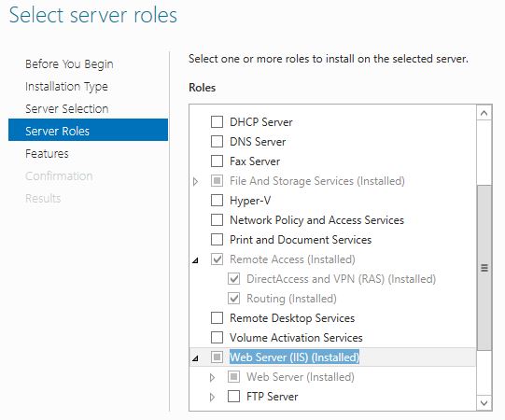Expand File And Storage Services node
Viewport: 505px width, 420px height.
coord(195,181)
